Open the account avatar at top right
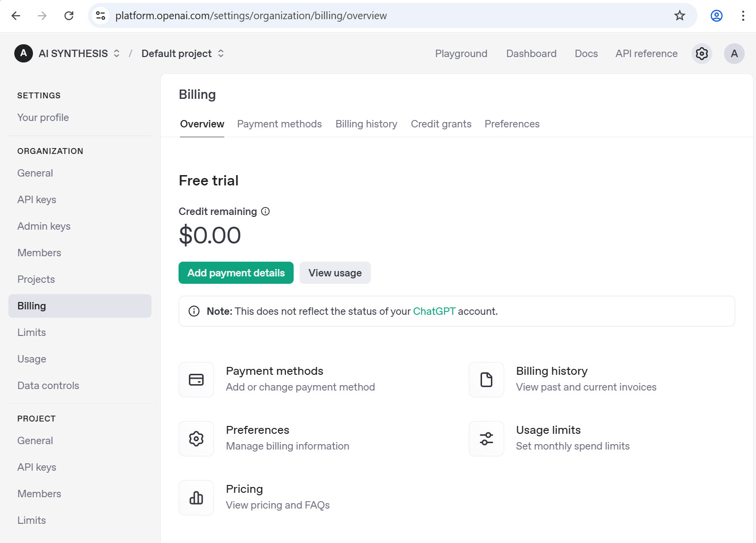 click(x=734, y=53)
